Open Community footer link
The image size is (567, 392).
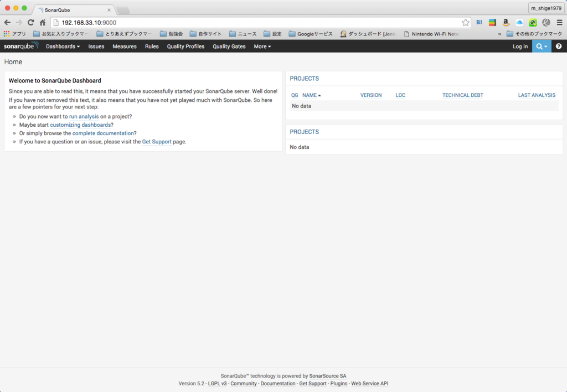point(244,383)
